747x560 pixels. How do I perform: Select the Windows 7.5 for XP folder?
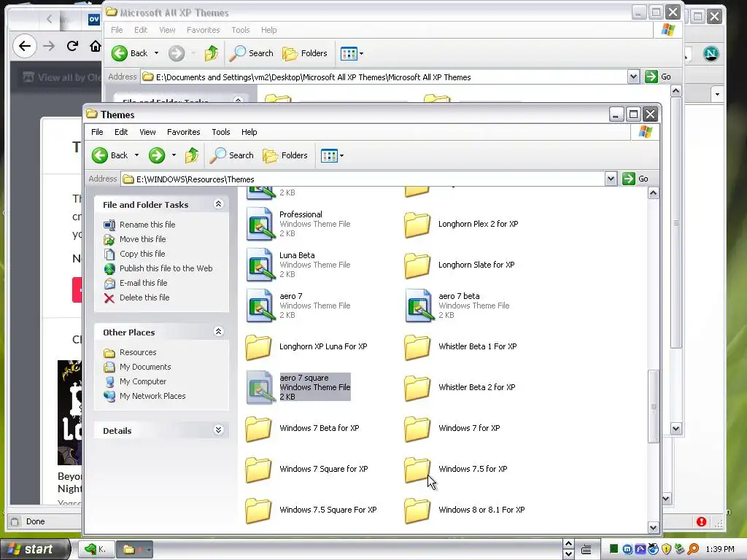coord(417,469)
